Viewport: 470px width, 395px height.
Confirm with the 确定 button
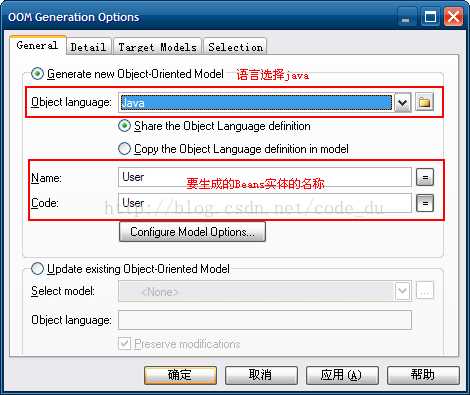180,375
